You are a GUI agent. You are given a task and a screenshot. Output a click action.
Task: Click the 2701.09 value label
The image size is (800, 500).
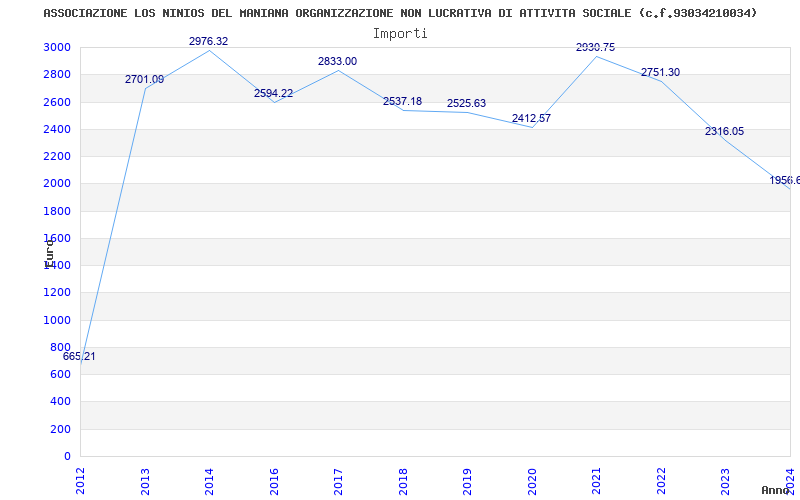144,80
